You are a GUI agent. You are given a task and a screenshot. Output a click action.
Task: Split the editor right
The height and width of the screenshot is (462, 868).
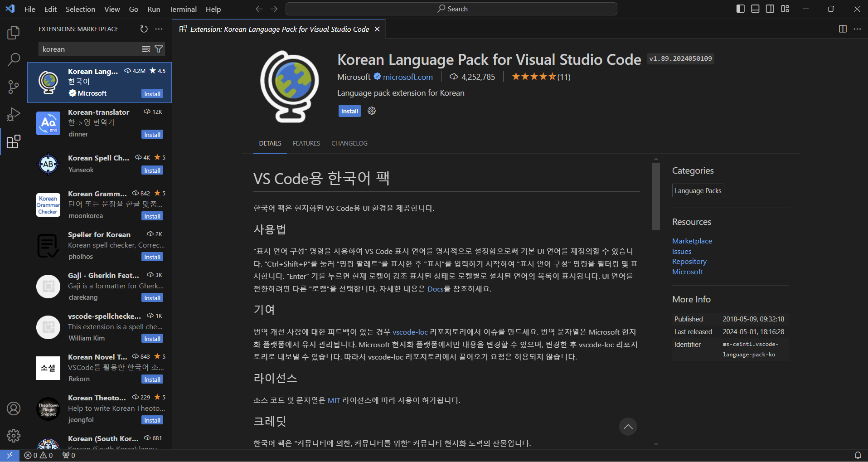pos(843,29)
